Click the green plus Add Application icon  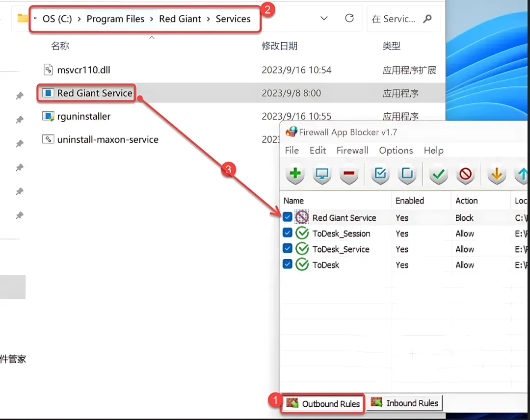[295, 174]
